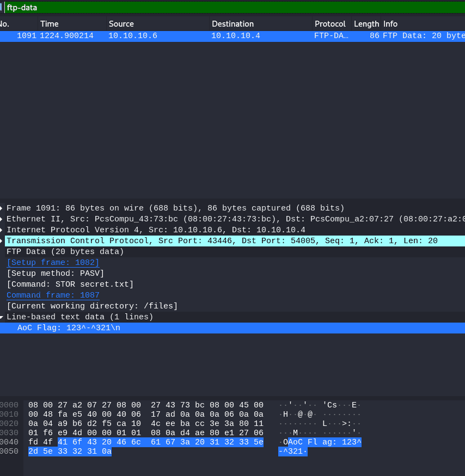Click hex row offset 0020 bytes
This screenshot has width=465, height=476.
pyautogui.click(x=146, y=423)
